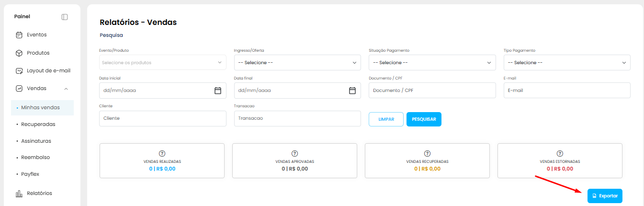Click the Vendas Estornadas value 0 | R$ 0,00
The height and width of the screenshot is (206, 644).
coord(560,169)
